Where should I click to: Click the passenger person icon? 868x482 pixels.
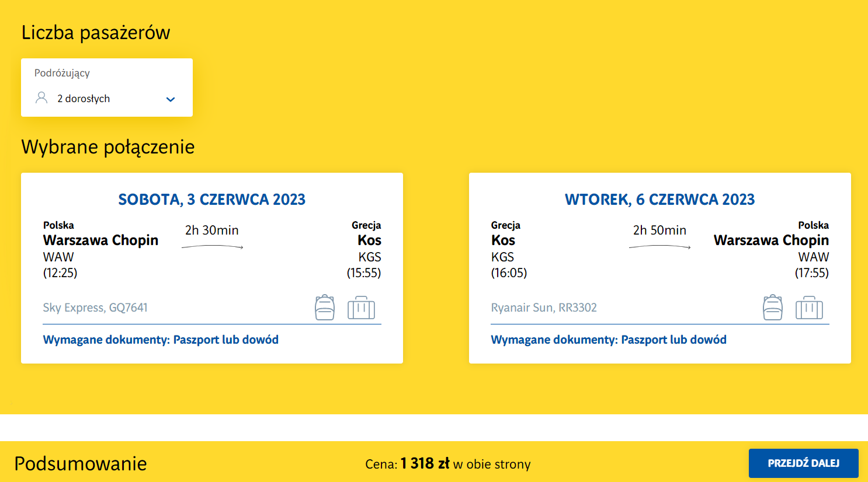[41, 98]
